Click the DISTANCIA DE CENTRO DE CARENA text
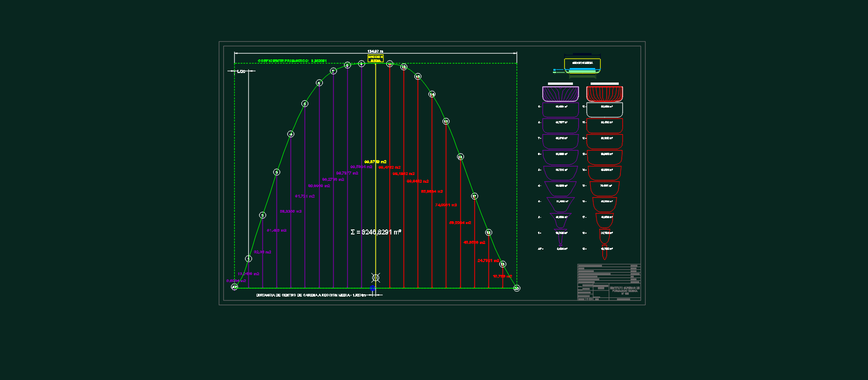Screen dimensions: 868x380 coord(311,295)
